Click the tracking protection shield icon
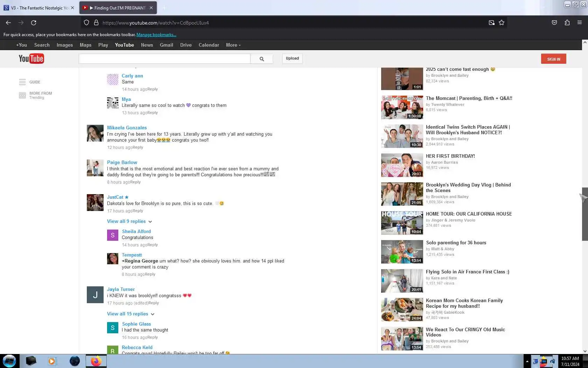This screenshot has height=368, width=588. tap(86, 23)
